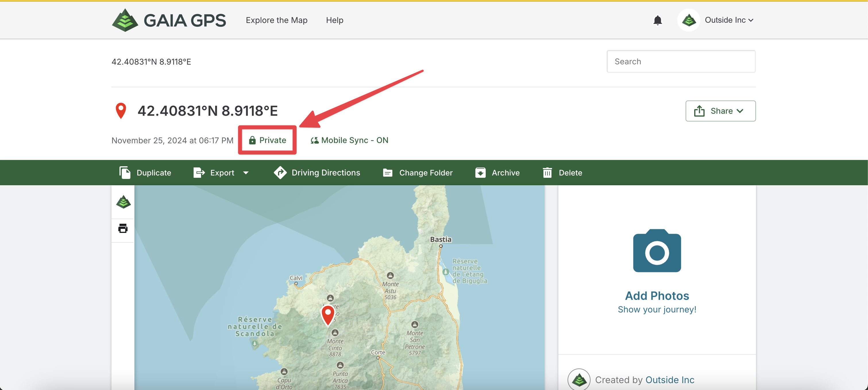Click the Archive box icon

[480, 172]
